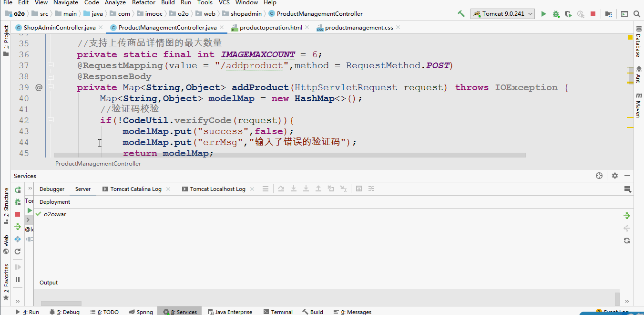This screenshot has height=315, width=644.
Task: Open the Spring tool window
Action: coord(141,312)
